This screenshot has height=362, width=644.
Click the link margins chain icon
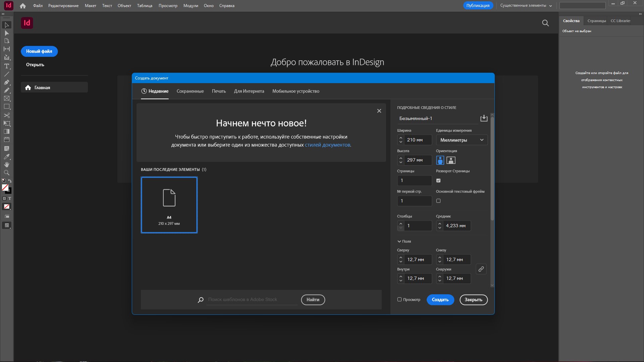(481, 269)
